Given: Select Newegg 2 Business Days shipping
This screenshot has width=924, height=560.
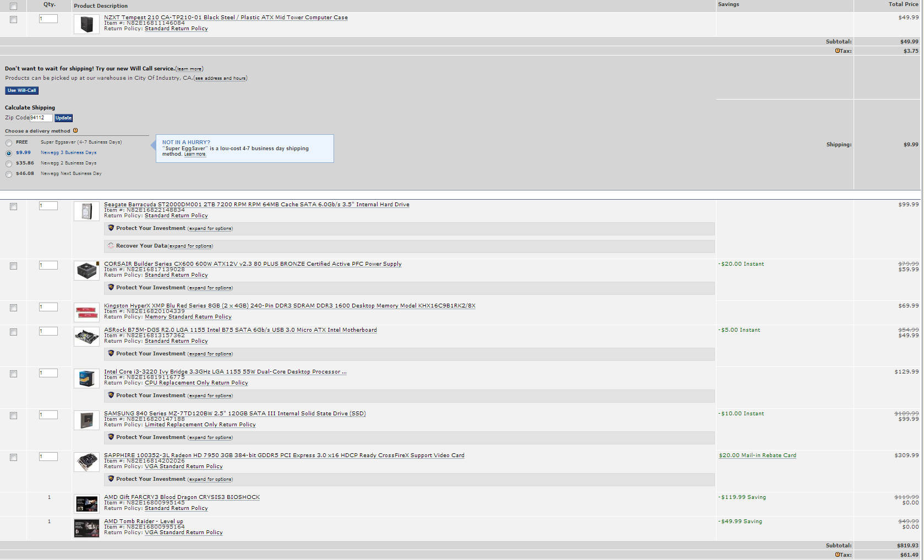Looking at the screenshot, I should (9, 164).
